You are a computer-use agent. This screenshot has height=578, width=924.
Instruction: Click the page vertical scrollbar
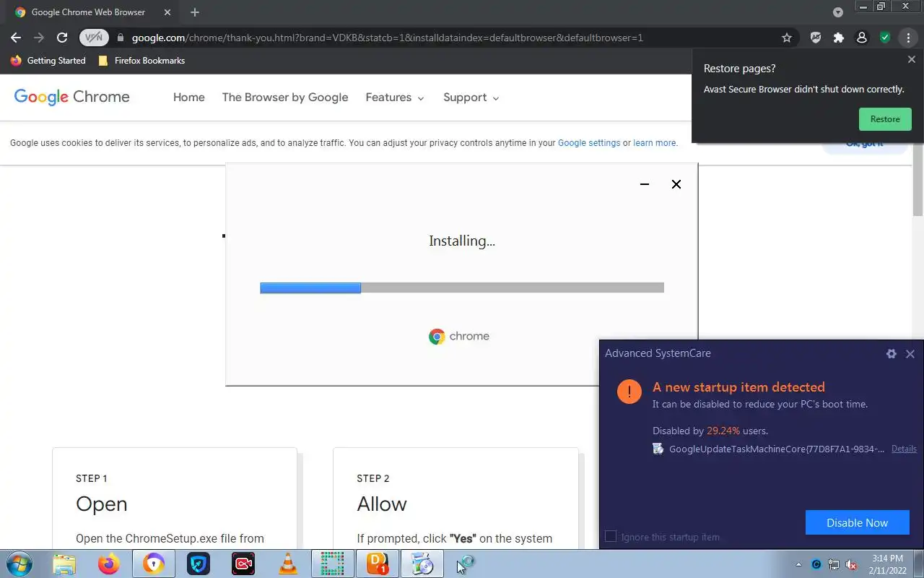[918, 179]
